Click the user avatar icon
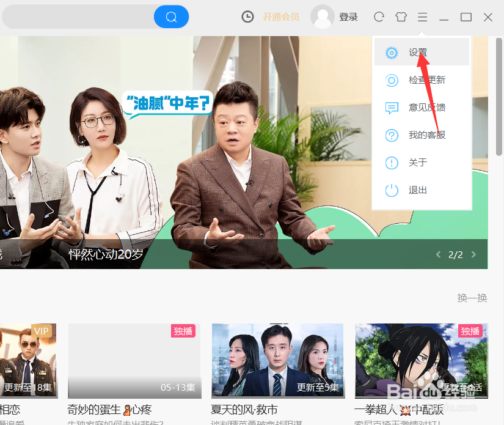 323,17
